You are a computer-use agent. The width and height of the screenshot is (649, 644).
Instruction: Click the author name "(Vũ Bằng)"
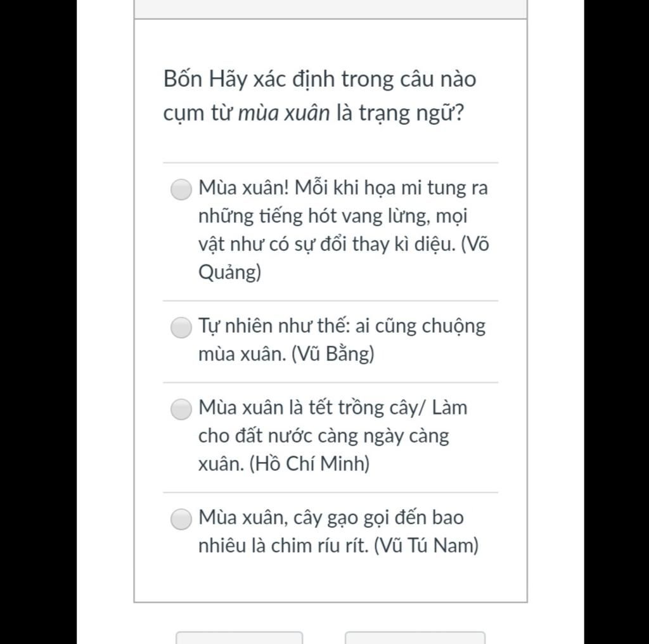[333, 354]
